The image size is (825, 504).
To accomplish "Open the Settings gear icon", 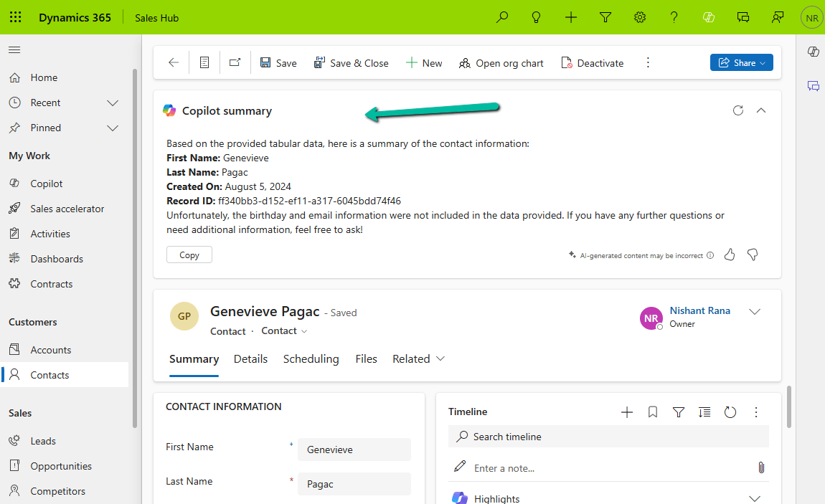I will point(639,16).
